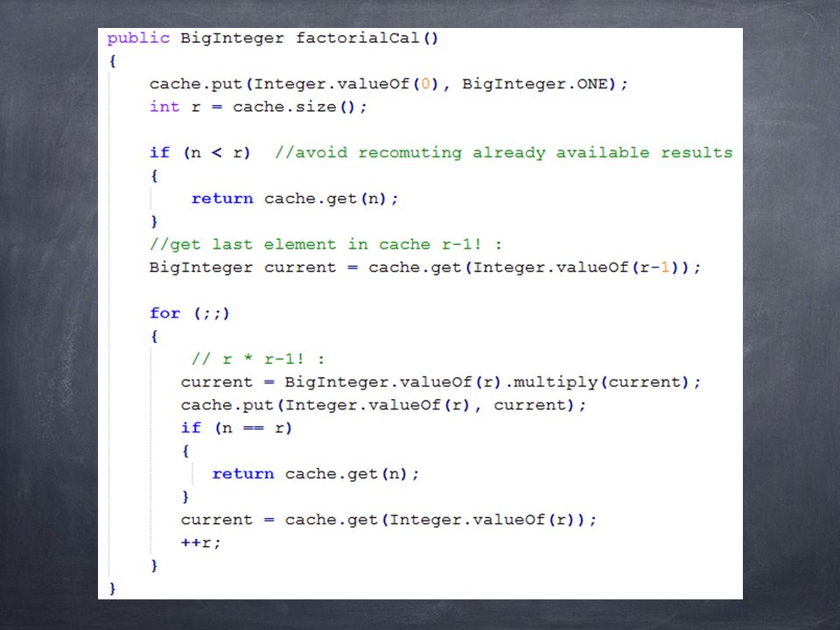Click the 'int r = cache.size();' line
This screenshot has width=840, height=630.
pos(258,107)
